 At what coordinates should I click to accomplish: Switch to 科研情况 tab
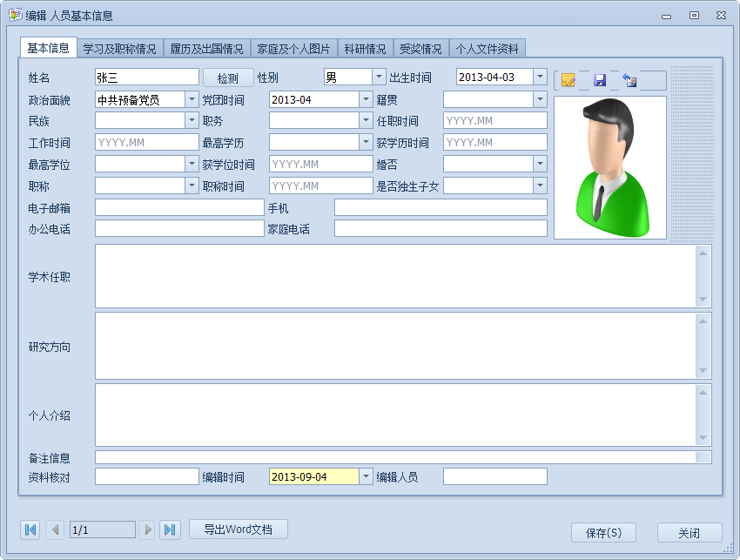pyautogui.click(x=365, y=49)
